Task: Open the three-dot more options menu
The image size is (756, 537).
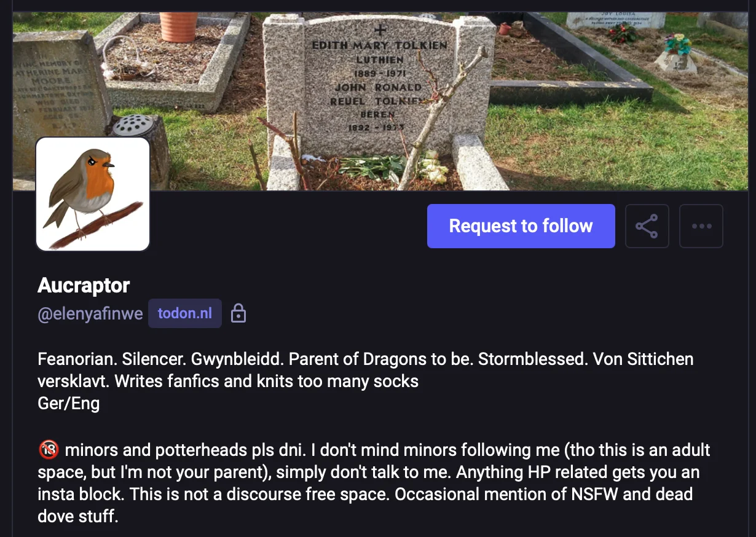Action: (701, 226)
